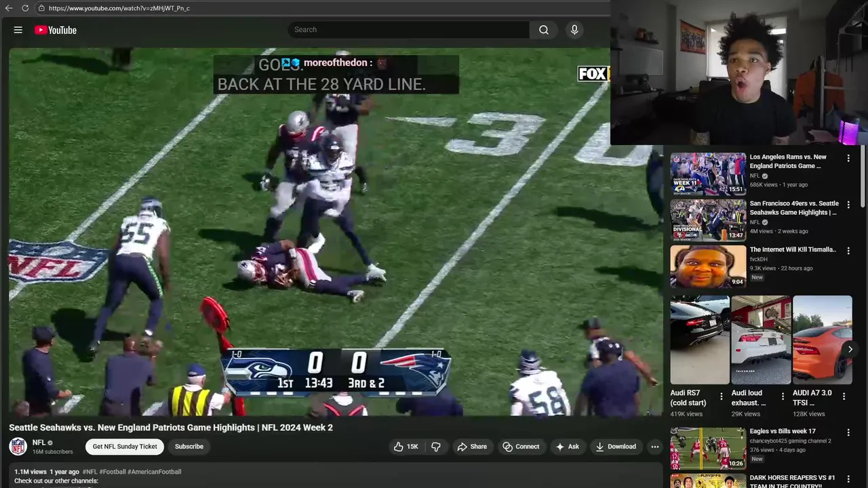Open options menu for 49ers vs. Seahawks video
Viewport: 868px width, 488px height.
point(848,204)
